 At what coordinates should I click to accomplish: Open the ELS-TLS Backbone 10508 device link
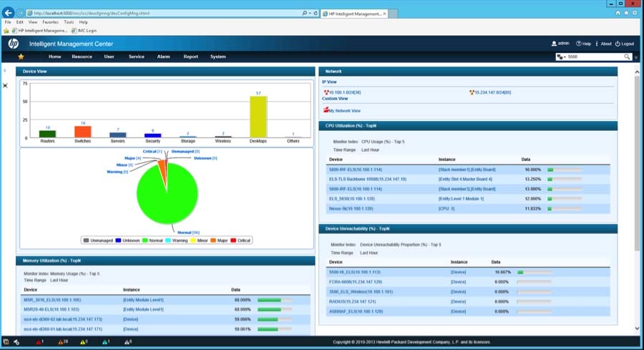pyautogui.click(x=368, y=179)
